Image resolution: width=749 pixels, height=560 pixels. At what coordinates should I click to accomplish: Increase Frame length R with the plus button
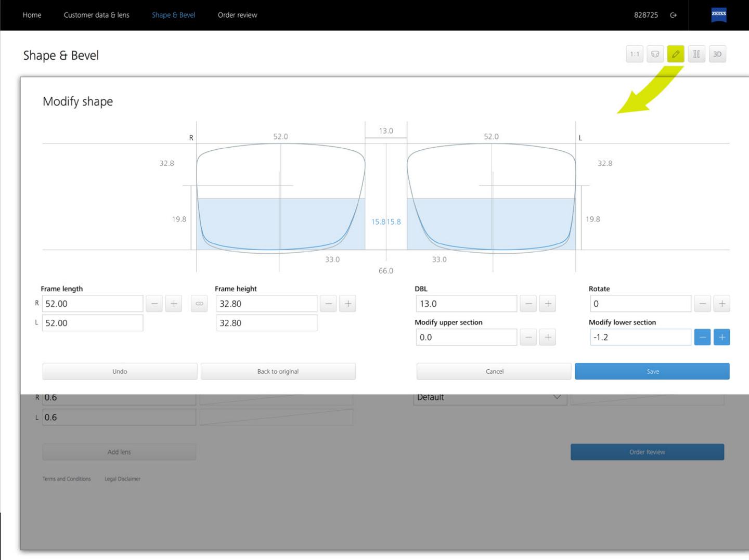pos(174,303)
